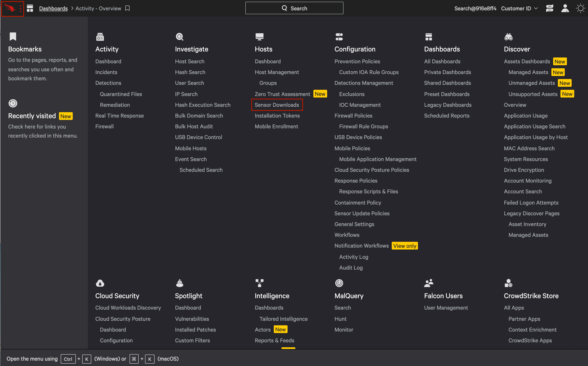Open Sensor Update Policies page

362,213
